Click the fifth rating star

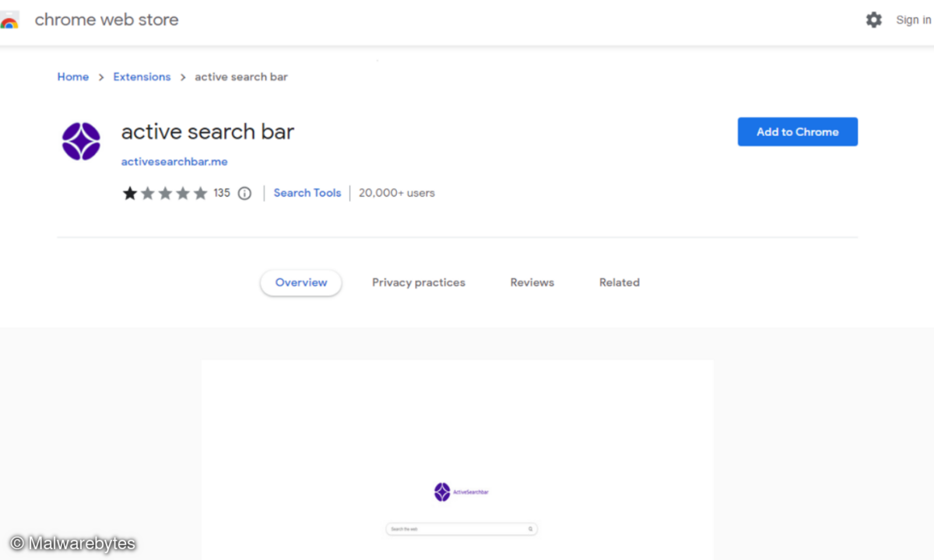pos(201,193)
